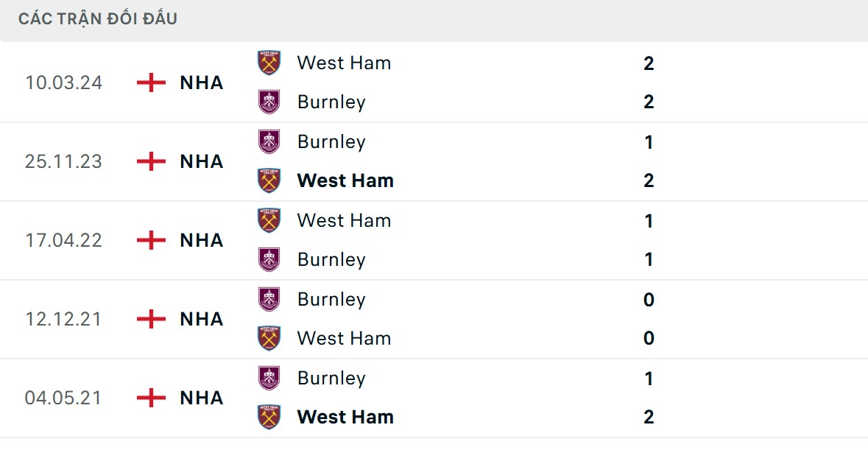Viewport: 868px width, 450px height.
Task: Click the West Ham badge in the 25.11.23 match
Action: click(x=268, y=180)
